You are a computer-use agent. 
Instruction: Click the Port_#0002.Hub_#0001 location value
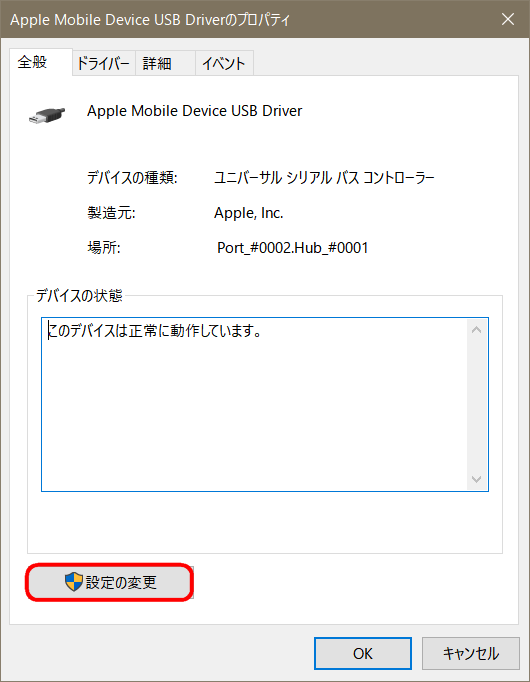pyautogui.click(x=293, y=248)
